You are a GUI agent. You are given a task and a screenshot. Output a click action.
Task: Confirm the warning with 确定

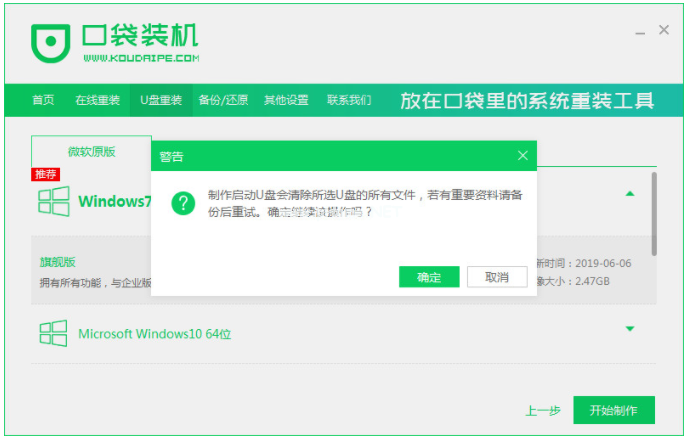428,276
